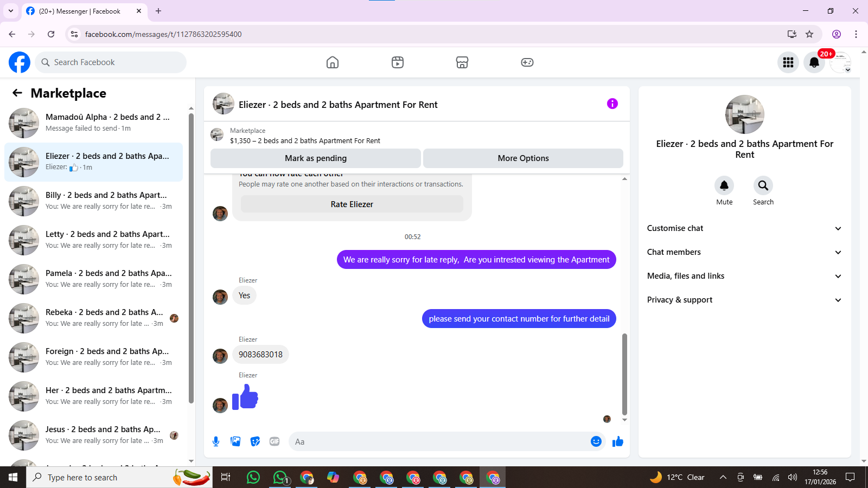Click the large thumbs-up message from Eliezer
The height and width of the screenshot is (488, 868).
point(245,397)
